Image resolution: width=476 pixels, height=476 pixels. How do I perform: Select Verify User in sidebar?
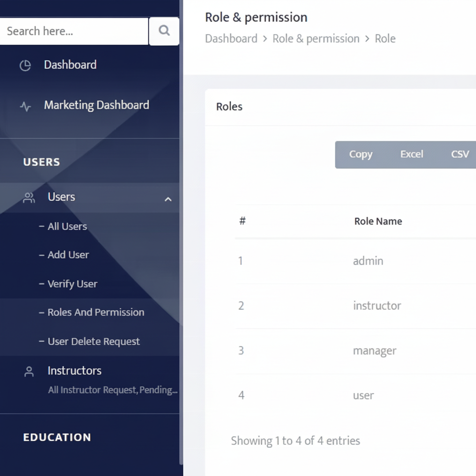pos(72,284)
